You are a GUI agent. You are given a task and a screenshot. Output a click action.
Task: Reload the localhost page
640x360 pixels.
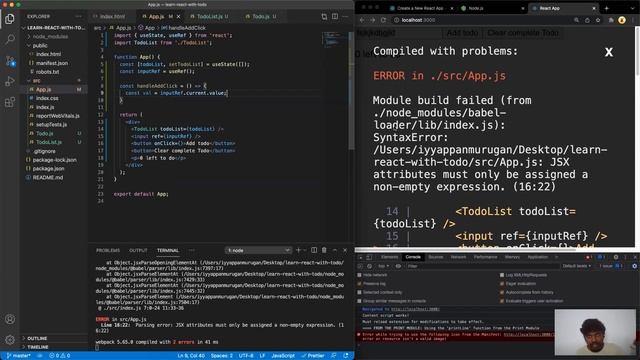point(383,20)
